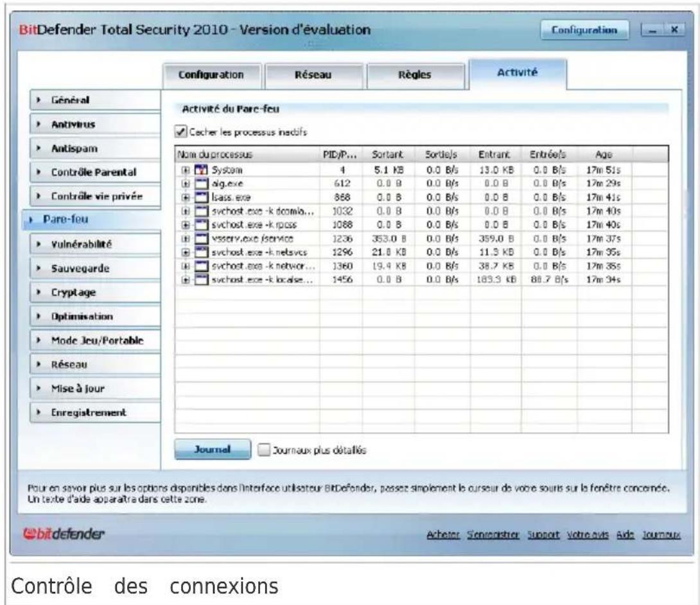
Task: Click the icon for svchost.exe -k rpcss
Action: pyautogui.click(x=202, y=225)
